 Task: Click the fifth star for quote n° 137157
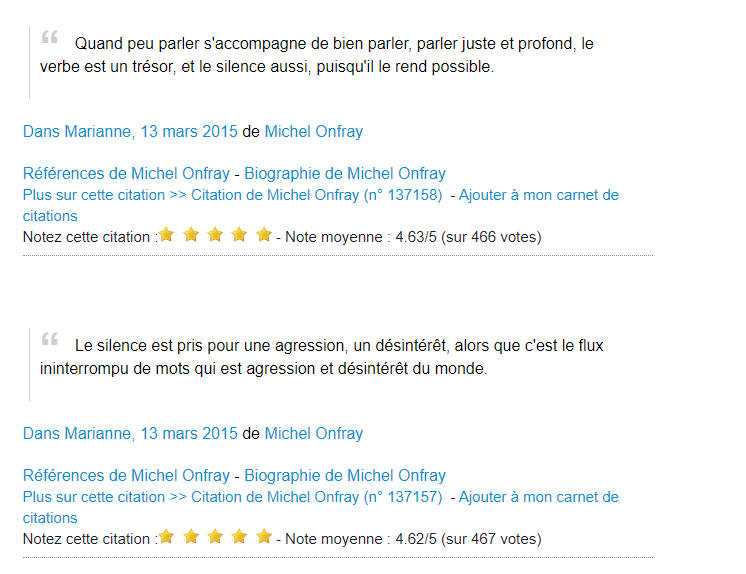click(264, 537)
